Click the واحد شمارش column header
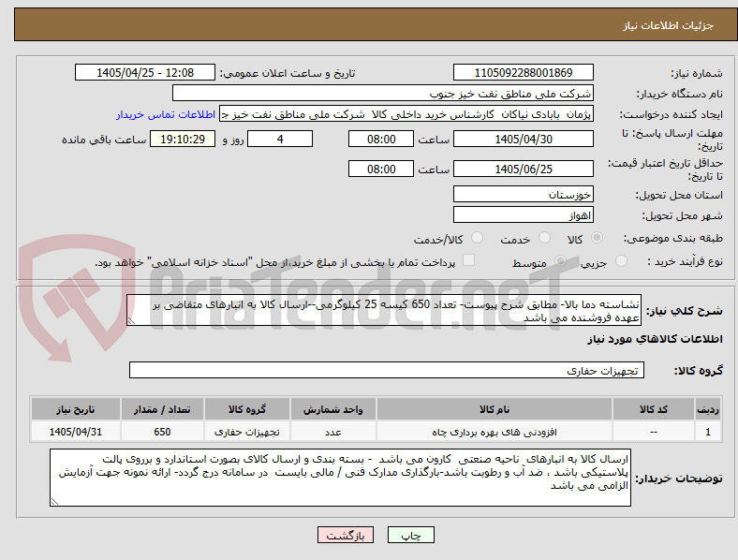738x560 pixels. tap(332, 409)
